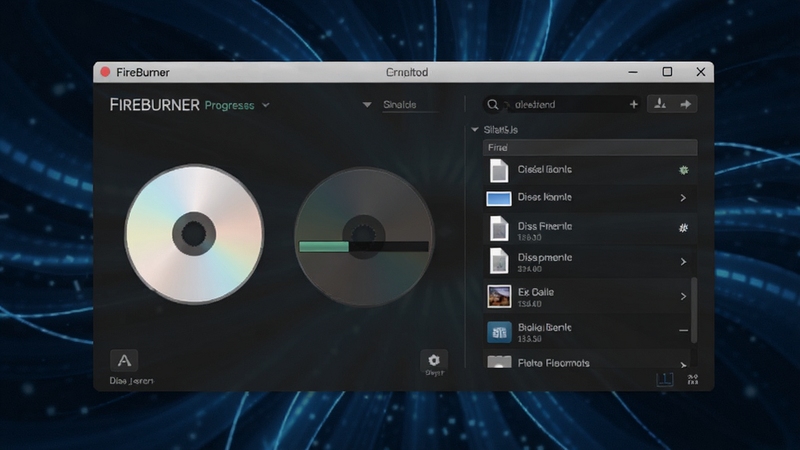This screenshot has width=800, height=450.
Task: Select the Ex Calle row text
Action: click(x=536, y=292)
